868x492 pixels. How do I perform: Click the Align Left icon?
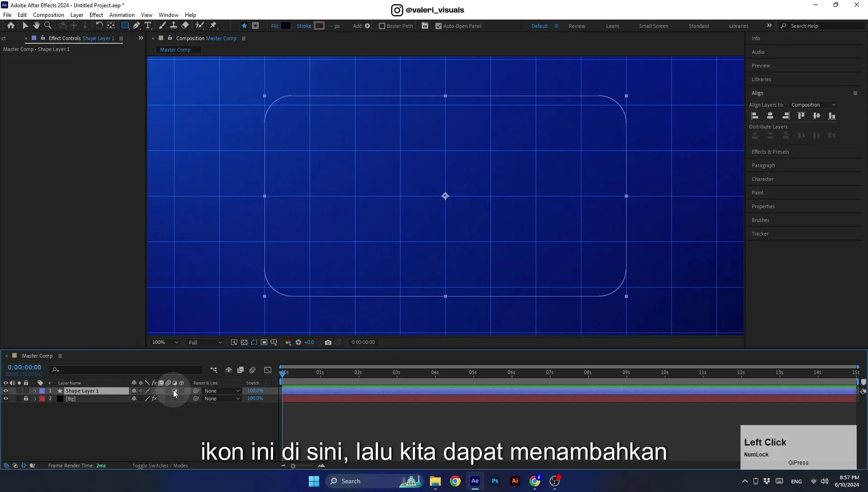click(x=755, y=116)
